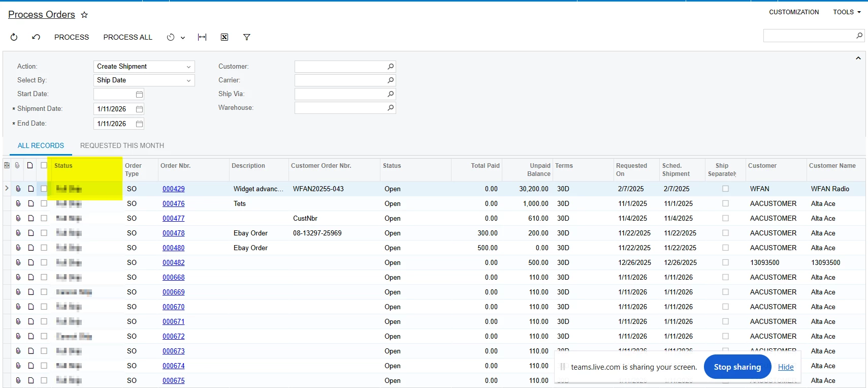Click the search magnifier in the top-right box
Screen dimensions: 868x388
[x=859, y=36]
